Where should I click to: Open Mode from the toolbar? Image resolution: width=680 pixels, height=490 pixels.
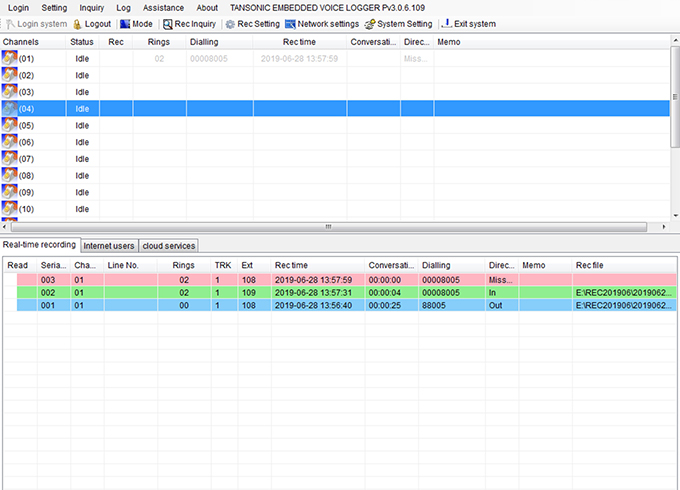click(124, 23)
